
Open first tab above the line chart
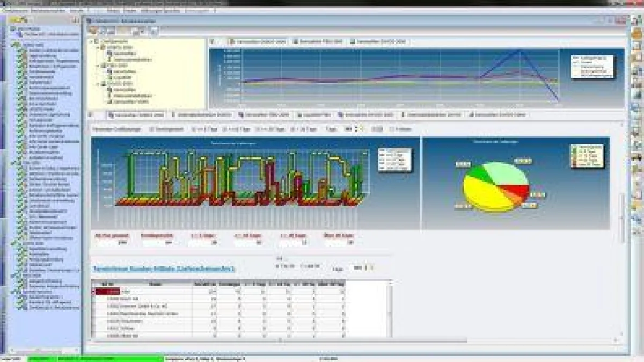click(x=258, y=41)
